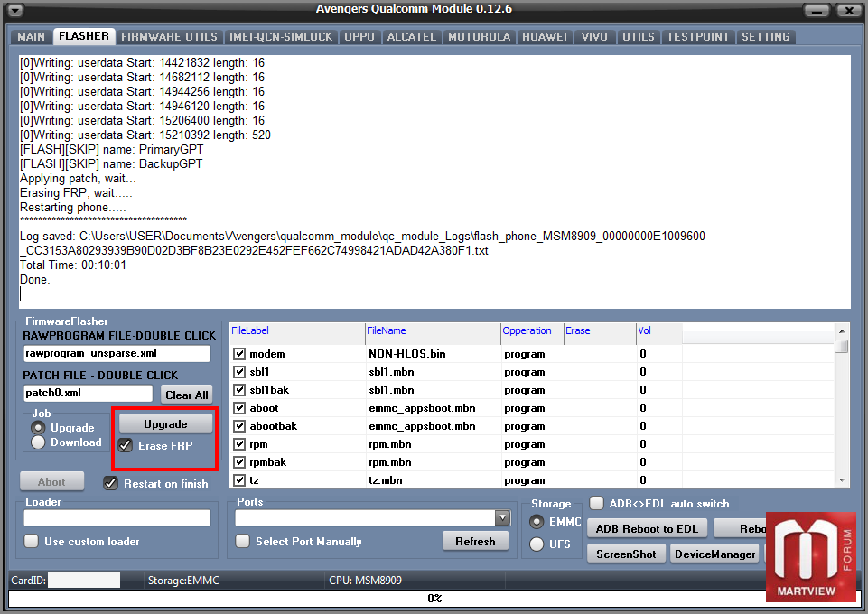Viewport: 868px width, 614px height.
Task: Switch to the MAIN tab
Action: click(x=31, y=36)
